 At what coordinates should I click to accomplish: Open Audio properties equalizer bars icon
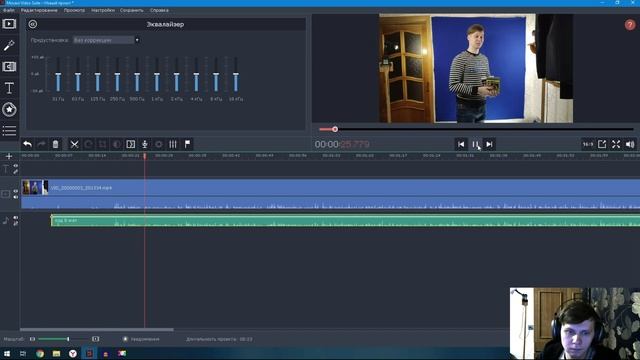coord(173,144)
